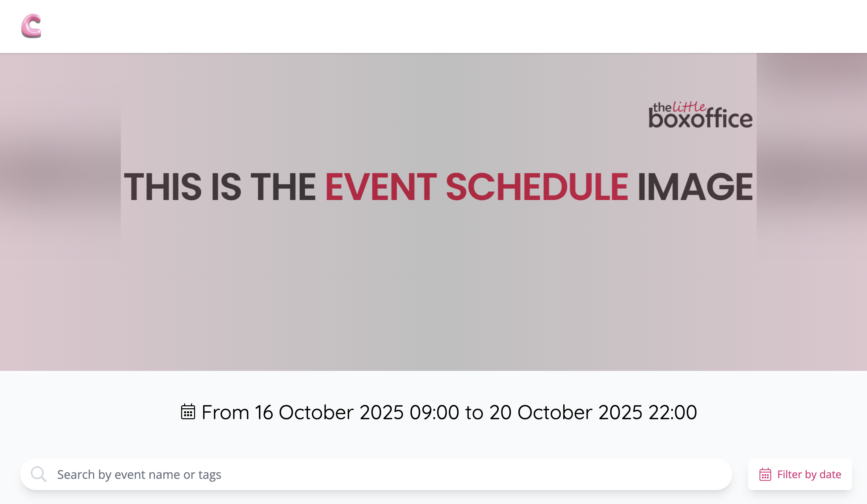Click the 22:00 end time text
The width and height of the screenshot is (867, 504).
(x=673, y=412)
